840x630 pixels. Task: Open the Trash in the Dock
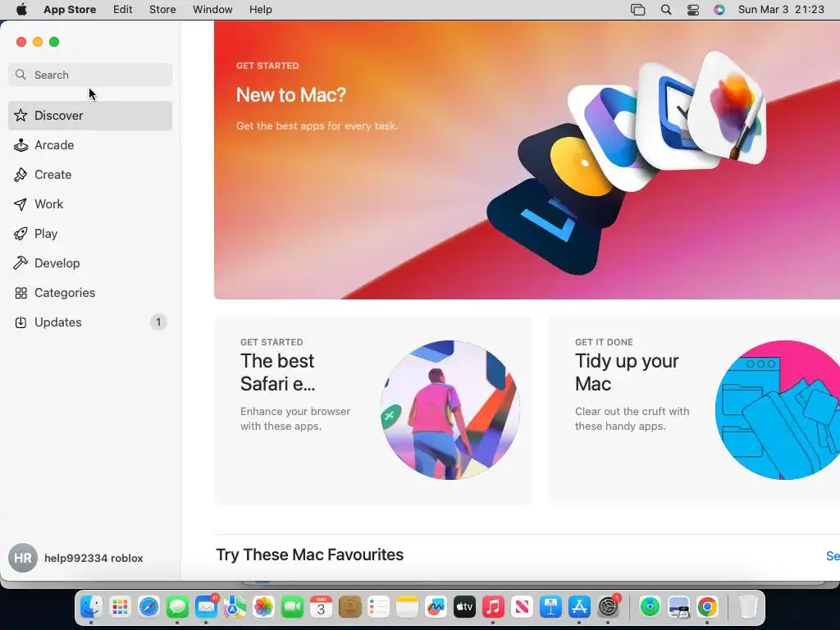(748, 607)
